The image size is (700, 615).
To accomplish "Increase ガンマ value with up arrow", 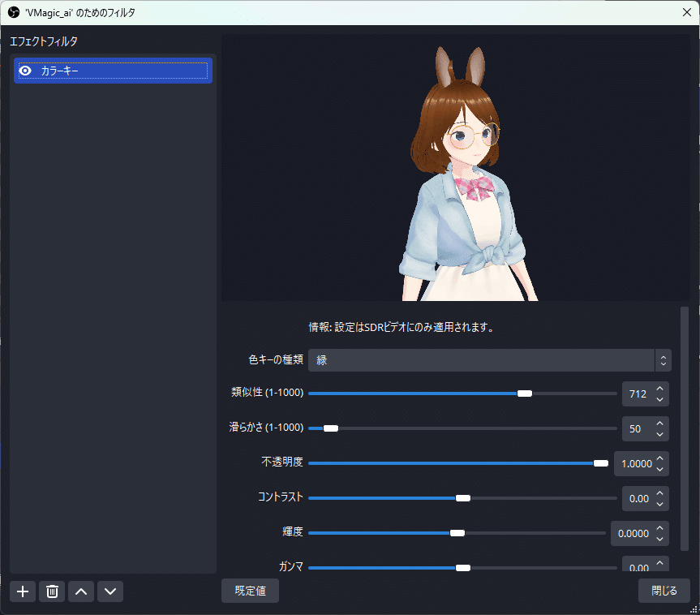I will [x=659, y=563].
